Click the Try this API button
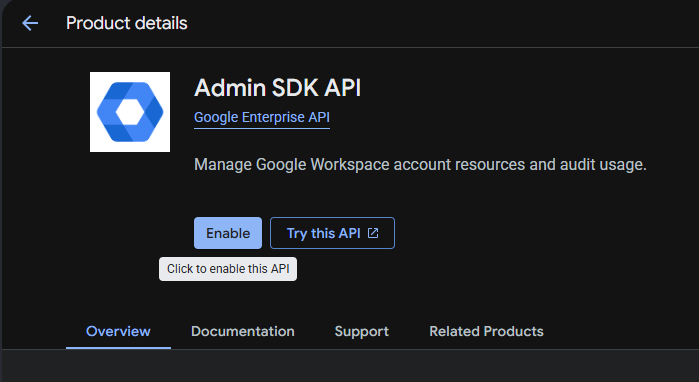Viewport: 699px width, 382px height. (x=332, y=233)
